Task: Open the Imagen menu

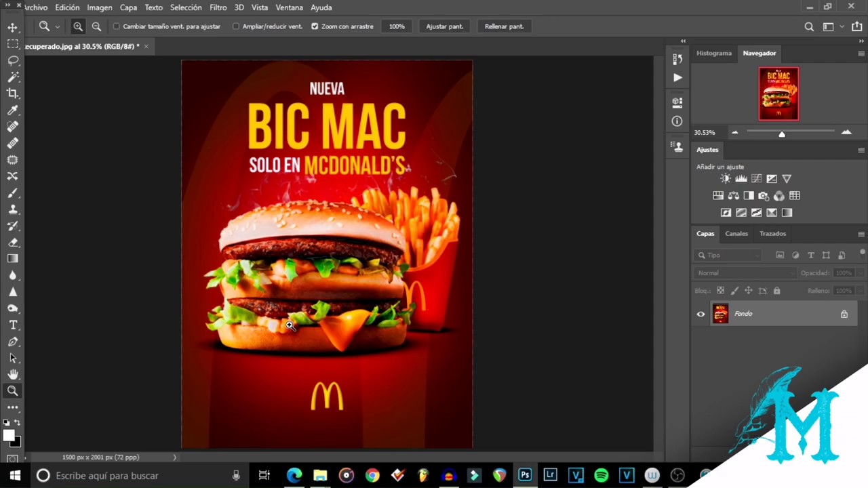Action: [100, 7]
